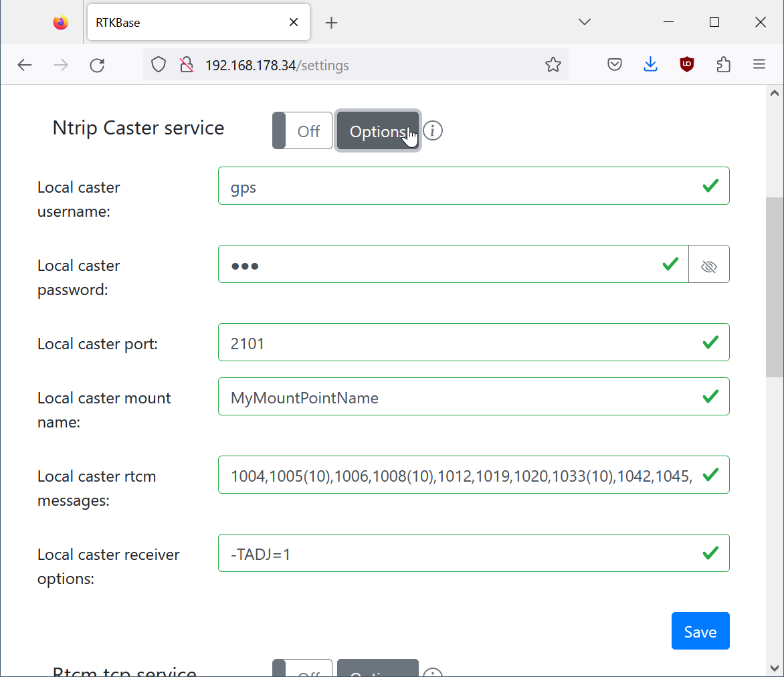784x677 pixels.
Task: Click the insecure connection padlock icon
Action: coord(186,65)
